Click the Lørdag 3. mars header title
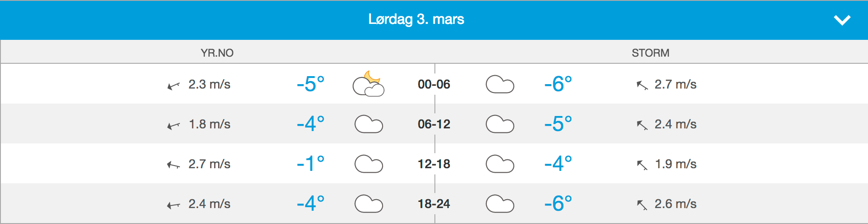 [416, 19]
